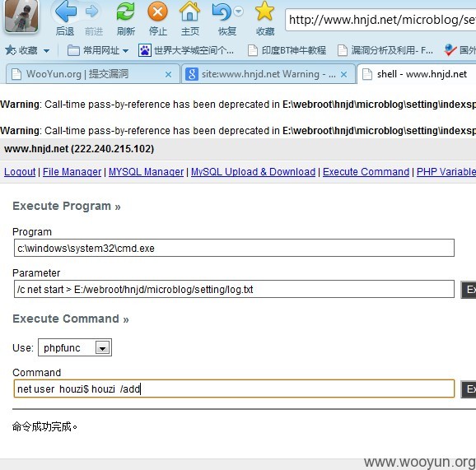
Task: Close the site:www.hnjd.net Warning tab
Action: click(x=343, y=74)
